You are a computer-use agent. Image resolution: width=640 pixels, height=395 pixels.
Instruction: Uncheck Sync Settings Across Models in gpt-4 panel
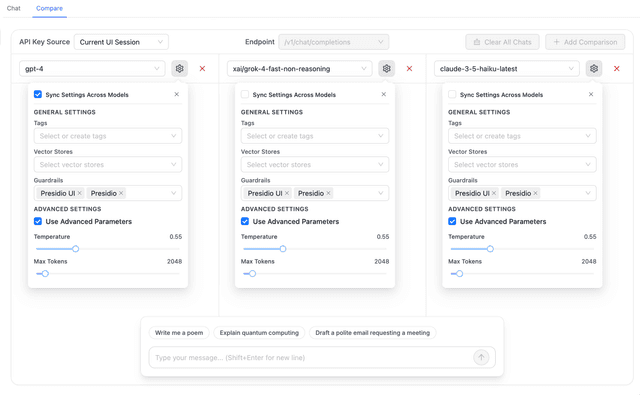[x=38, y=95]
